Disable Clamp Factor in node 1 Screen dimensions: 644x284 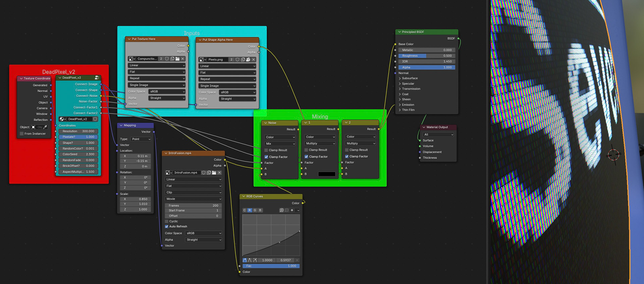click(x=306, y=157)
